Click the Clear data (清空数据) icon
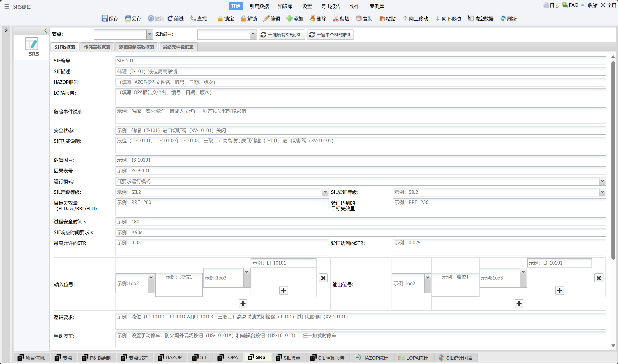This screenshot has height=364, width=618. click(x=470, y=19)
